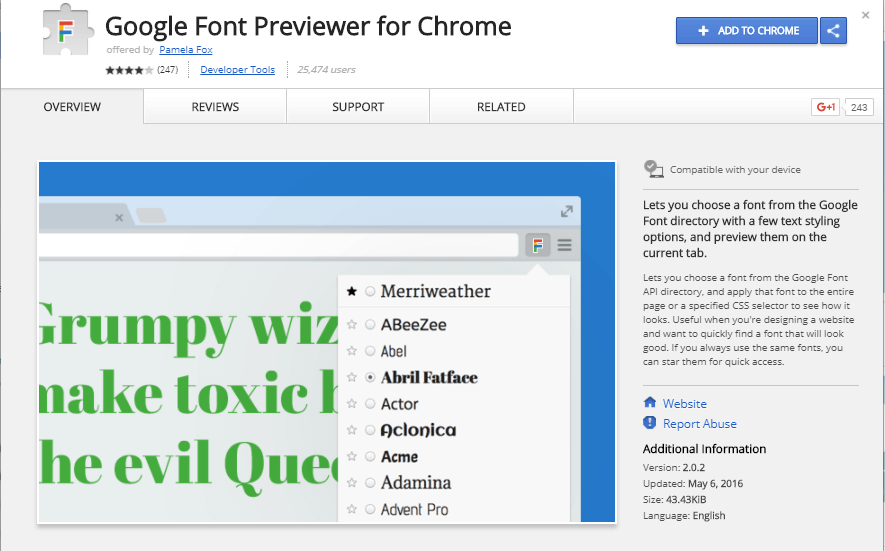Click the filled star next to Merriweather
Viewport: 885px width, 551px height.
click(352, 291)
